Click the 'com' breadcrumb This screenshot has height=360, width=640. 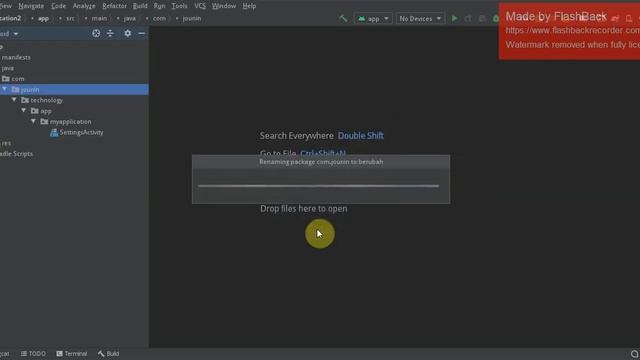pos(159,18)
